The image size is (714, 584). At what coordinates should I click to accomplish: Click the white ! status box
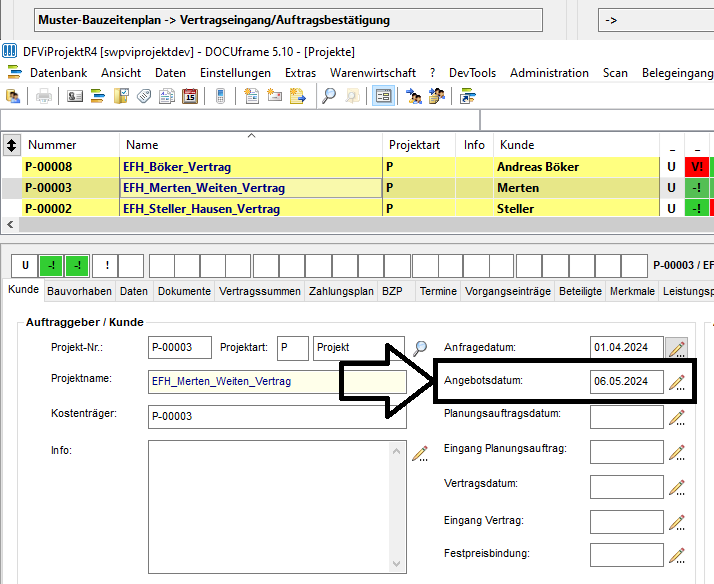[x=107, y=265]
